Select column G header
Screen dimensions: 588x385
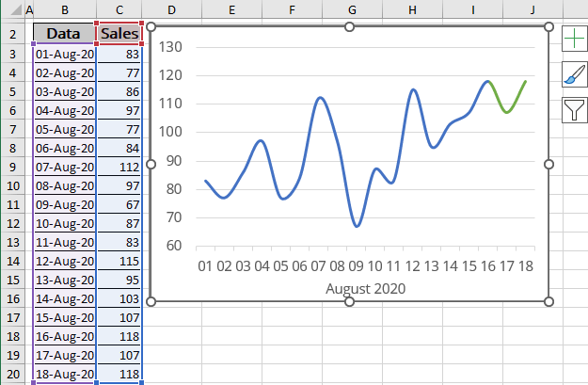click(x=352, y=9)
